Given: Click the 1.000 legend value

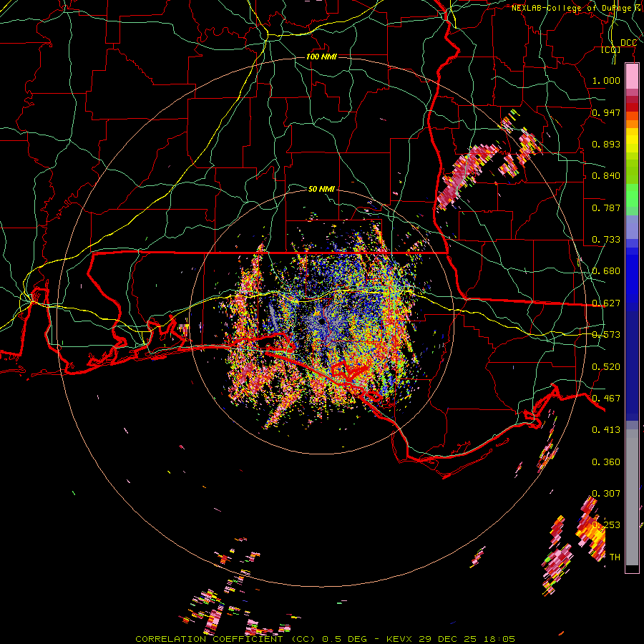Looking at the screenshot, I should [x=606, y=80].
